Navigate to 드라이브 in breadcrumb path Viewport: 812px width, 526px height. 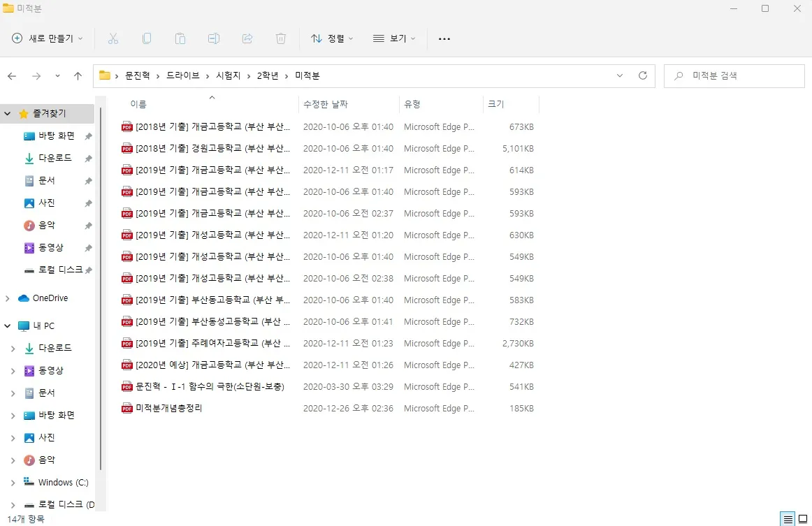pos(183,75)
